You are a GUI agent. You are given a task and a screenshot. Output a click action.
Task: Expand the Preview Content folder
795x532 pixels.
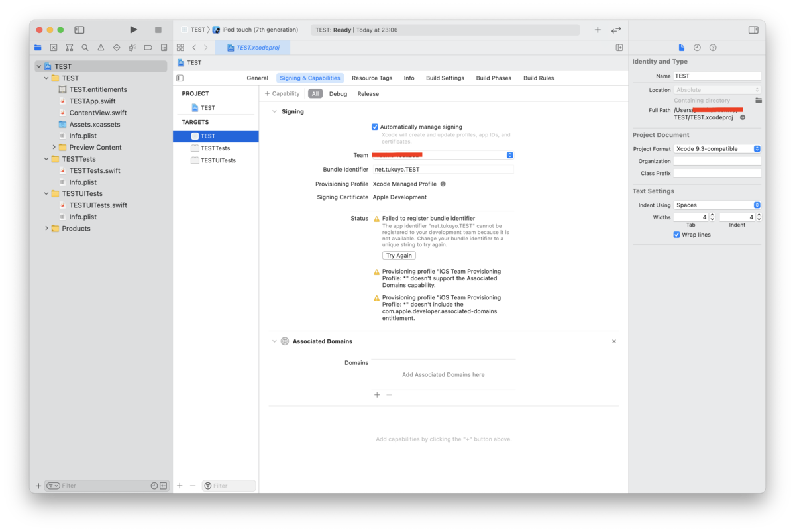[x=54, y=147]
